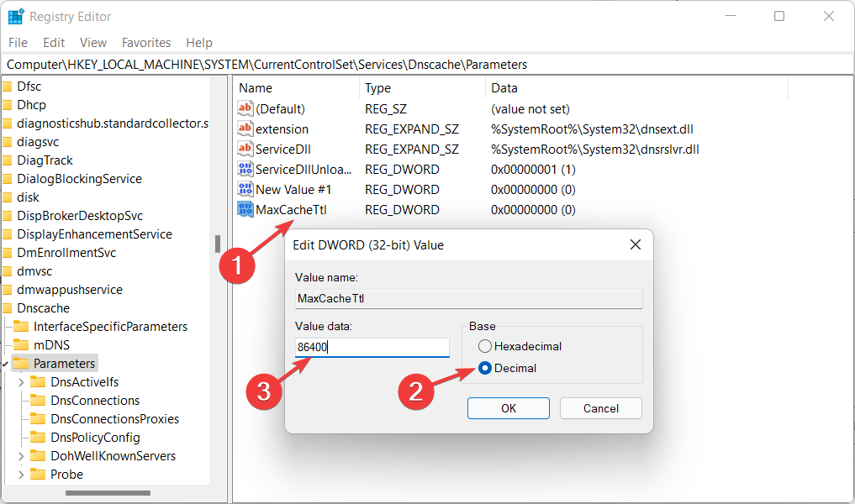This screenshot has height=504, width=855.
Task: Click the Dnscache folder icon
Action: click(x=8, y=308)
